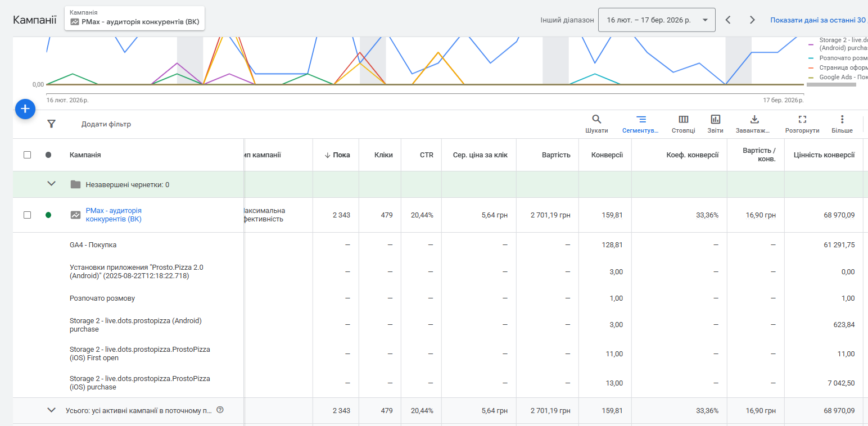The image size is (868, 426).
Task: Expand the Усього totals row chevron
Action: [52, 410]
